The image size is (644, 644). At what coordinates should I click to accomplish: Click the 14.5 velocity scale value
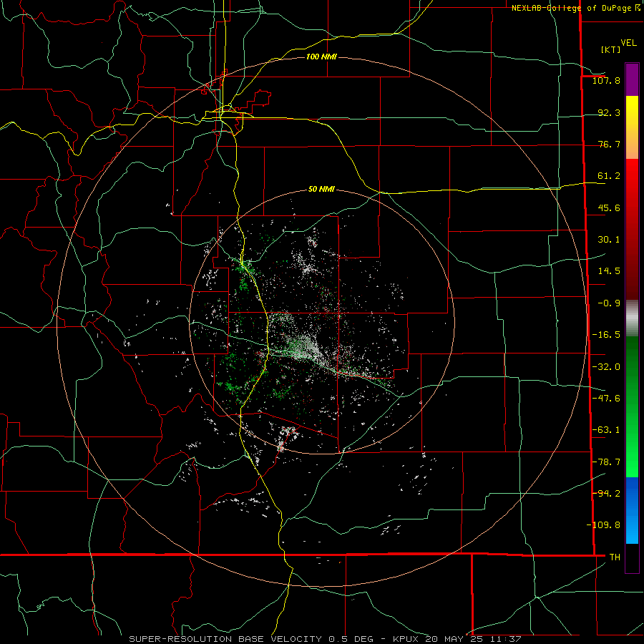[609, 271]
